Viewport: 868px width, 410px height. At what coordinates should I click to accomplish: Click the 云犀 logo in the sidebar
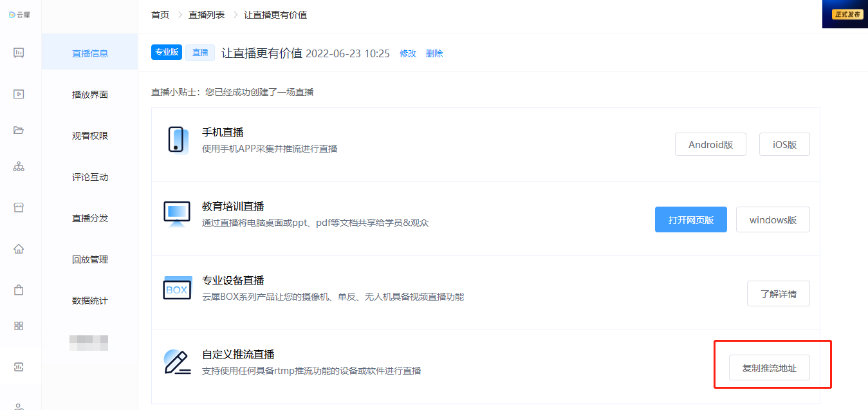tap(19, 14)
